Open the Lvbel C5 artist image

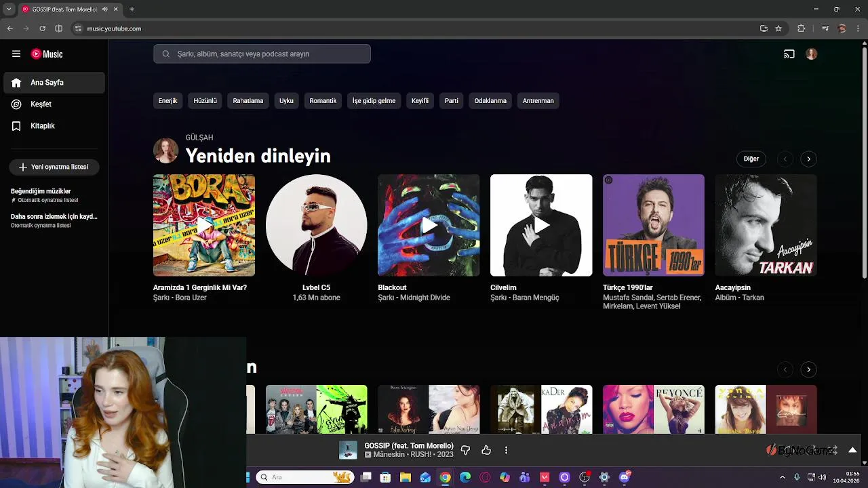click(317, 225)
